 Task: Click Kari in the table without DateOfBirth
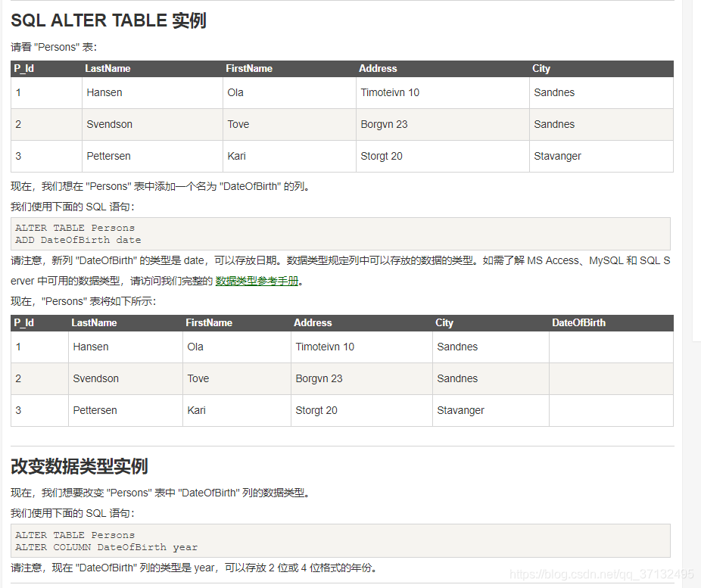point(236,156)
